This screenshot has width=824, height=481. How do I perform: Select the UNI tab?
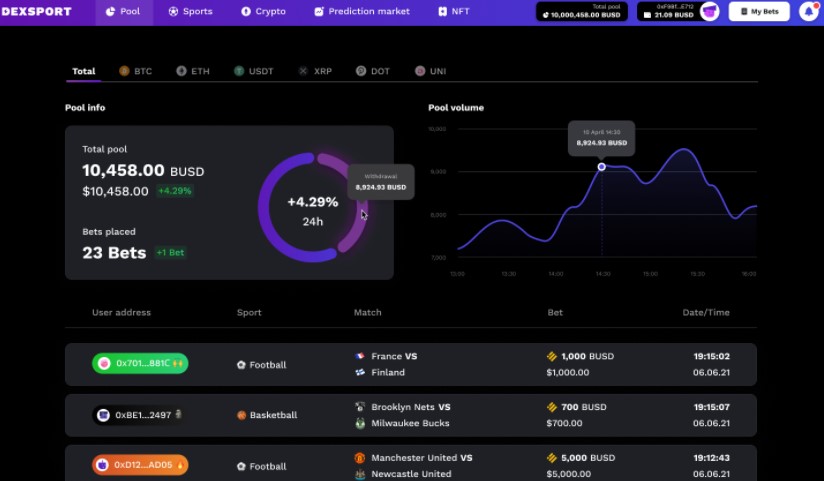tap(430, 71)
